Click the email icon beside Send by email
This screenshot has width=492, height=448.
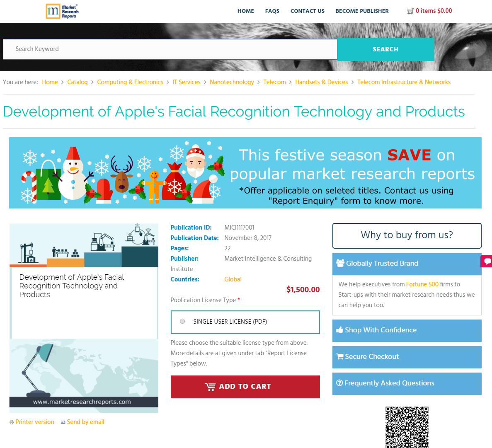pos(63,422)
